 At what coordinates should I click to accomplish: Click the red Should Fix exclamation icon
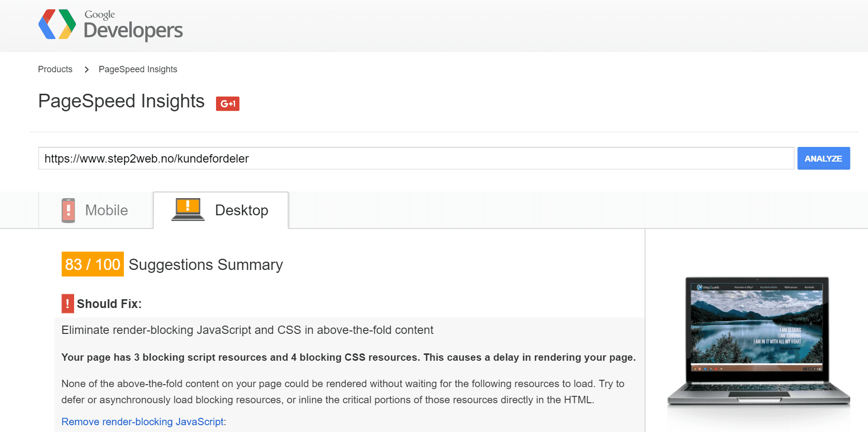(67, 304)
